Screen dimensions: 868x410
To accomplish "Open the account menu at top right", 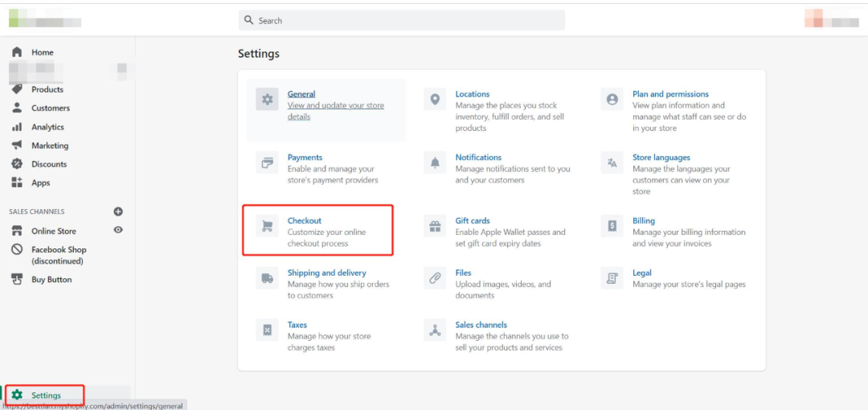I will click(832, 18).
